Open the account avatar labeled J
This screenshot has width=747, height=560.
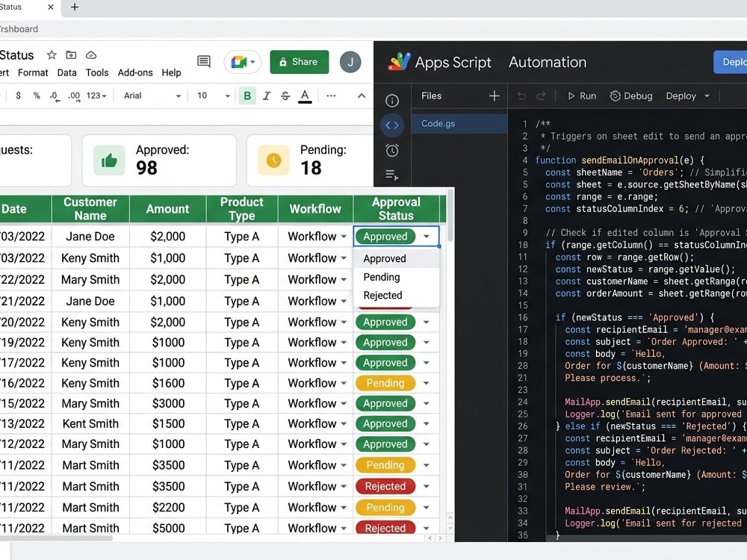coord(350,62)
